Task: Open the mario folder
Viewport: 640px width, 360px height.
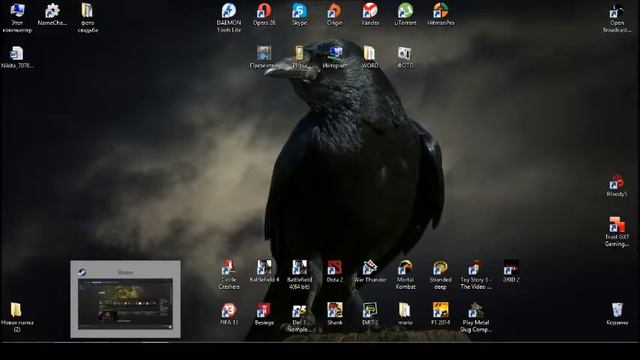Action: [x=405, y=314]
